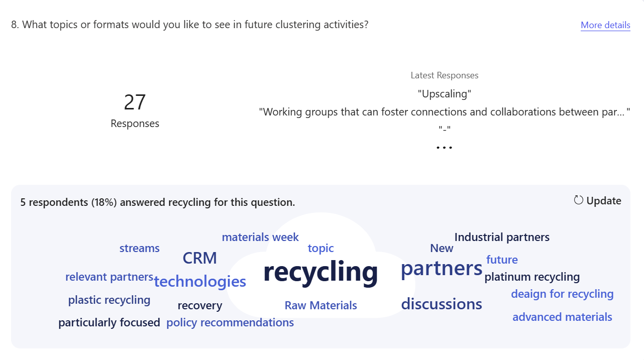644x360 pixels.
Task: Expand latest responses via three dots
Action: click(444, 148)
